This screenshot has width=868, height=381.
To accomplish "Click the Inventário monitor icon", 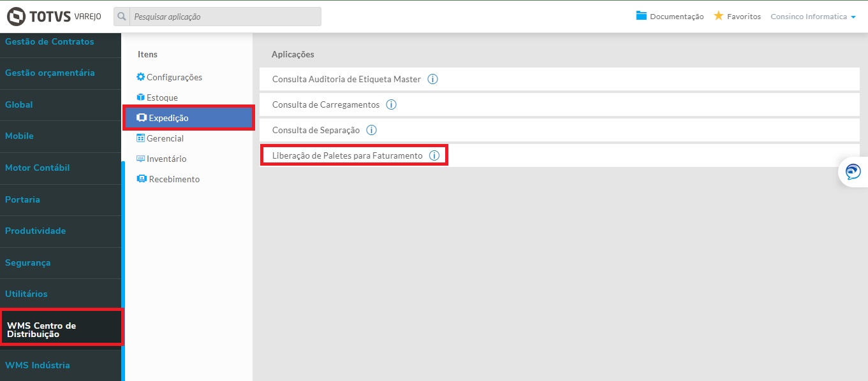I will pyautogui.click(x=141, y=159).
